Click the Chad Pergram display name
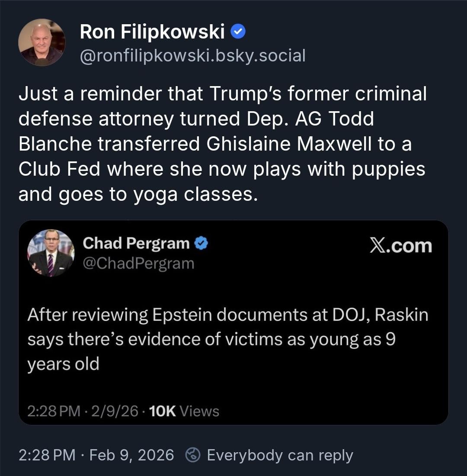The height and width of the screenshot is (476, 467). point(136,243)
